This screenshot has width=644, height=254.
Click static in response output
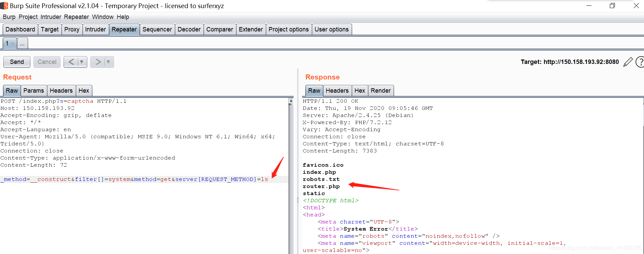[x=314, y=193]
